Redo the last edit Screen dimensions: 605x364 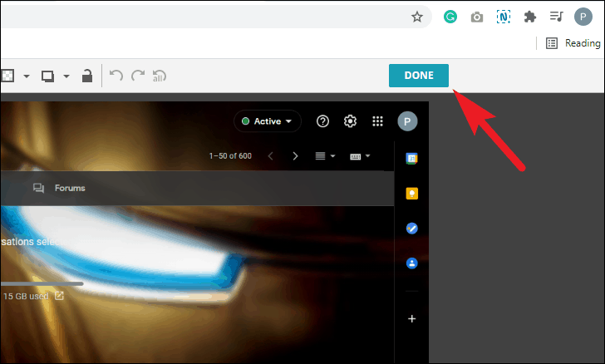pyautogui.click(x=138, y=76)
